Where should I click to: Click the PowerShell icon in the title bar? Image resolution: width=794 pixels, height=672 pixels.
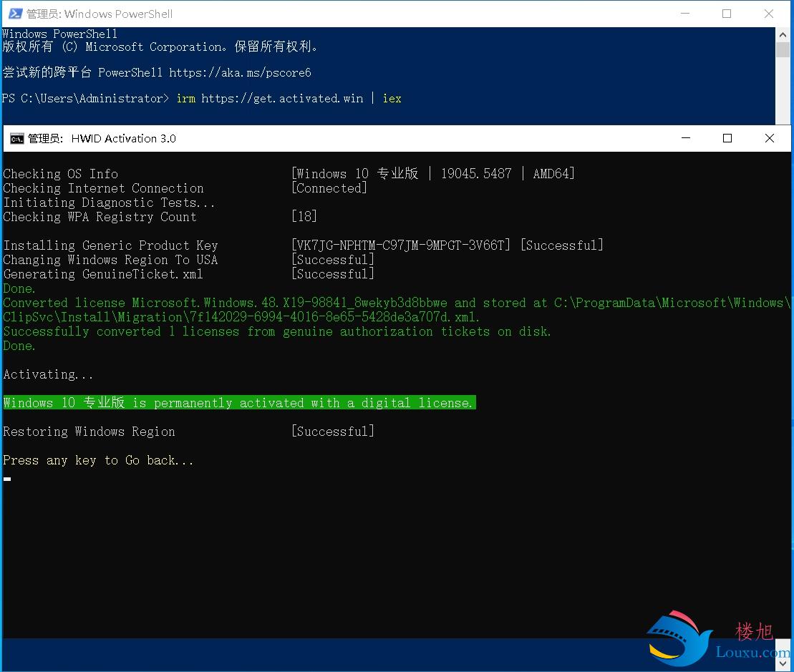(15, 14)
